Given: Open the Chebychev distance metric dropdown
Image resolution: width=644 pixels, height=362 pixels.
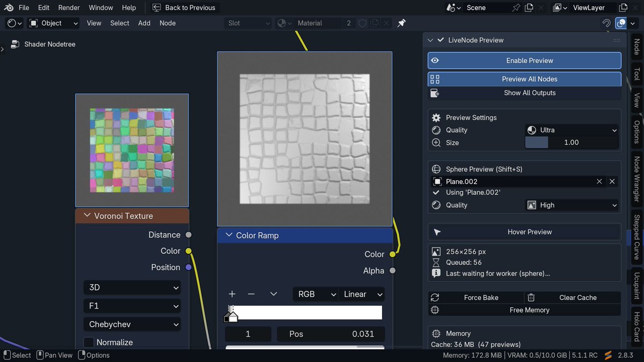Looking at the screenshot, I should click(131, 324).
